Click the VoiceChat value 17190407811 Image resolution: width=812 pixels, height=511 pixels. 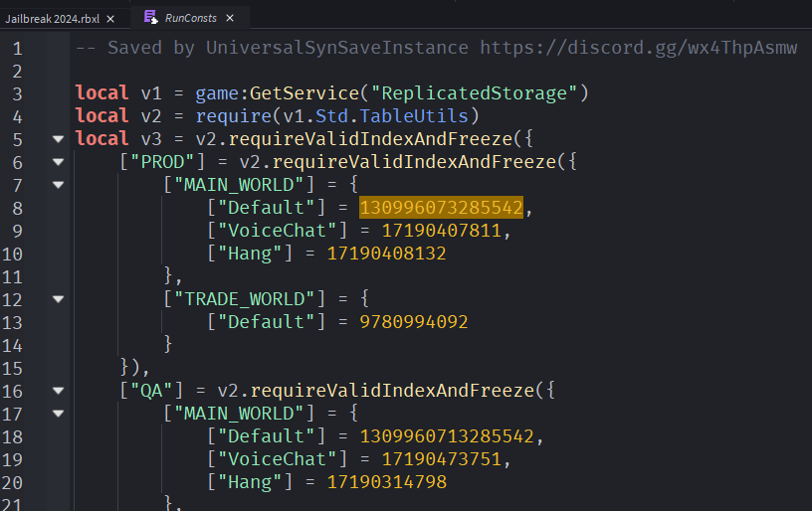tap(441, 231)
